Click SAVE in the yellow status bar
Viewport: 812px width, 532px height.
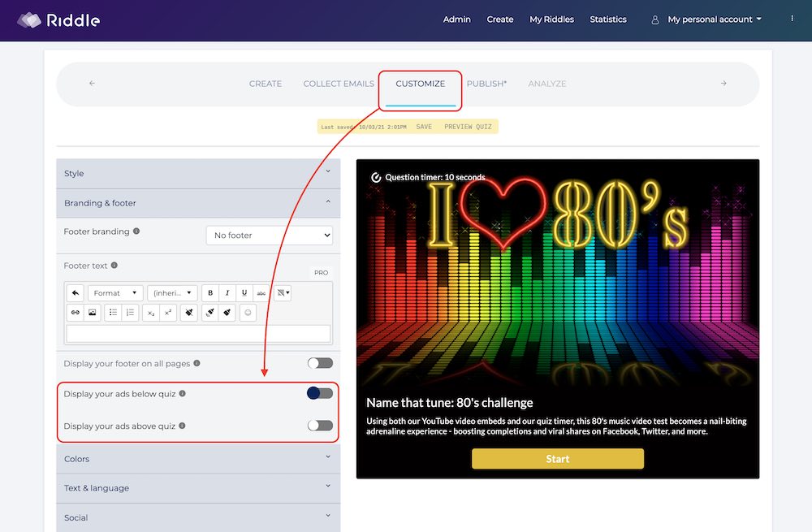pyautogui.click(x=424, y=127)
